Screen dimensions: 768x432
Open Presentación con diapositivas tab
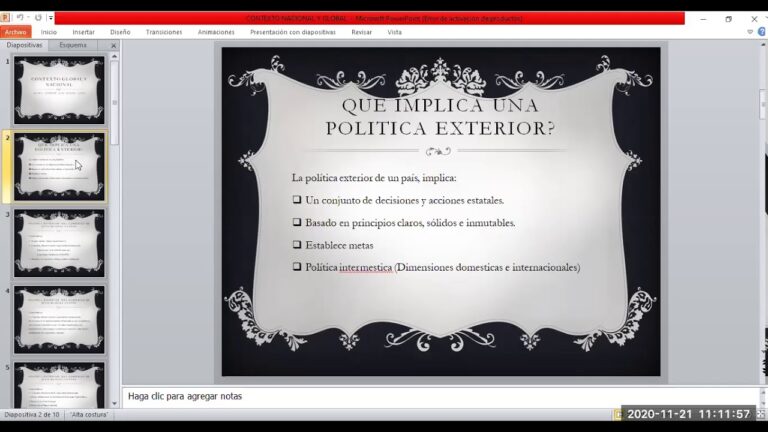(x=293, y=32)
